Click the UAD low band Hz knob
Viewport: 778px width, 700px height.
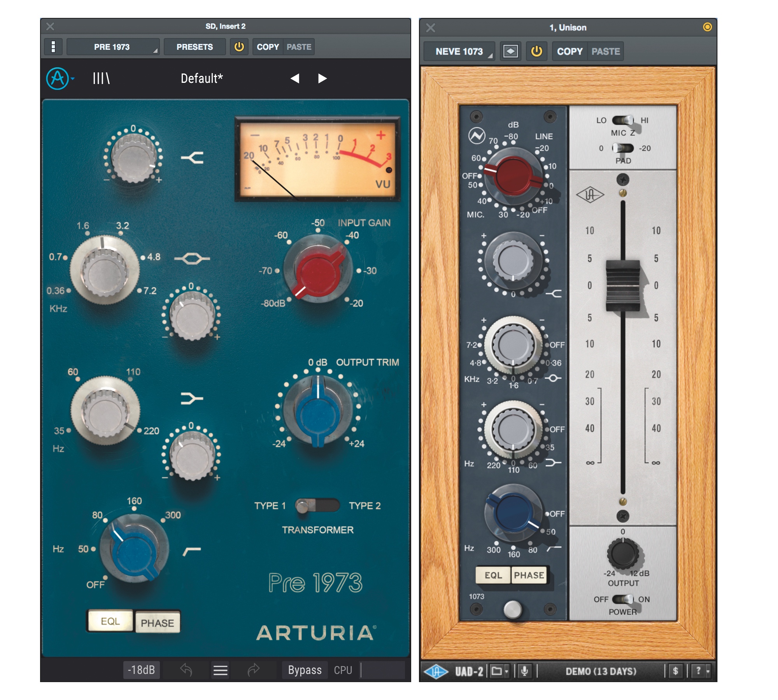[x=513, y=430]
